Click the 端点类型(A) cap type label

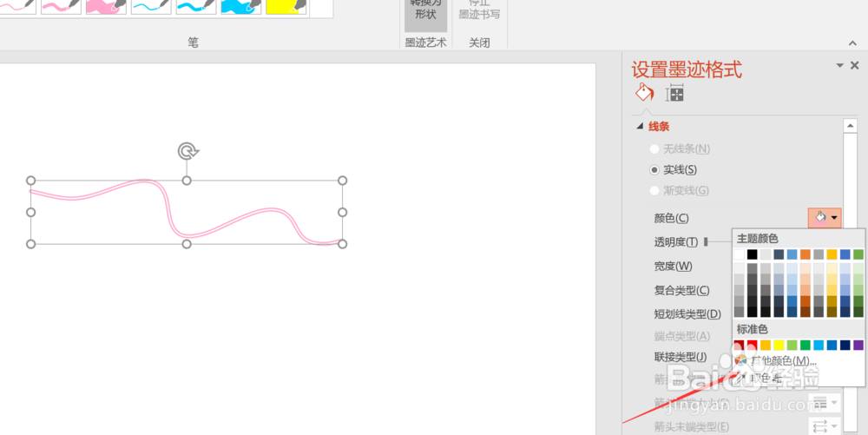pos(682,336)
